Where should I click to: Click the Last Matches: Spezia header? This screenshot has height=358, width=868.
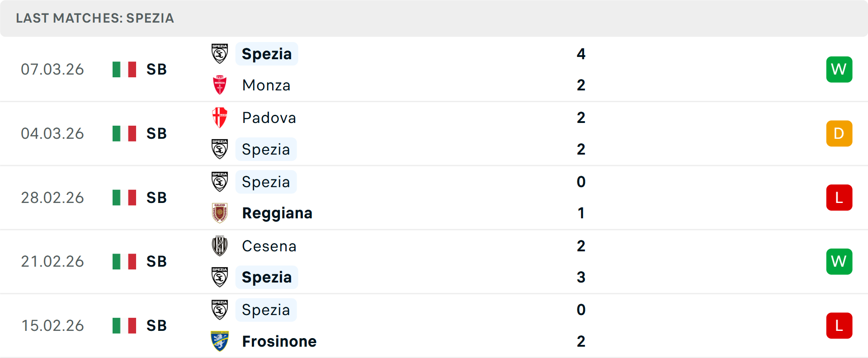click(95, 18)
